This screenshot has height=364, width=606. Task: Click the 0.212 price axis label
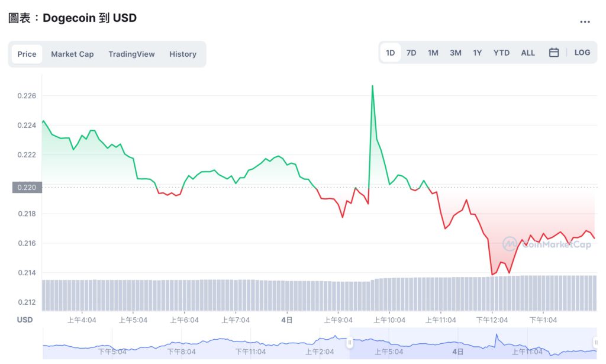pos(27,302)
